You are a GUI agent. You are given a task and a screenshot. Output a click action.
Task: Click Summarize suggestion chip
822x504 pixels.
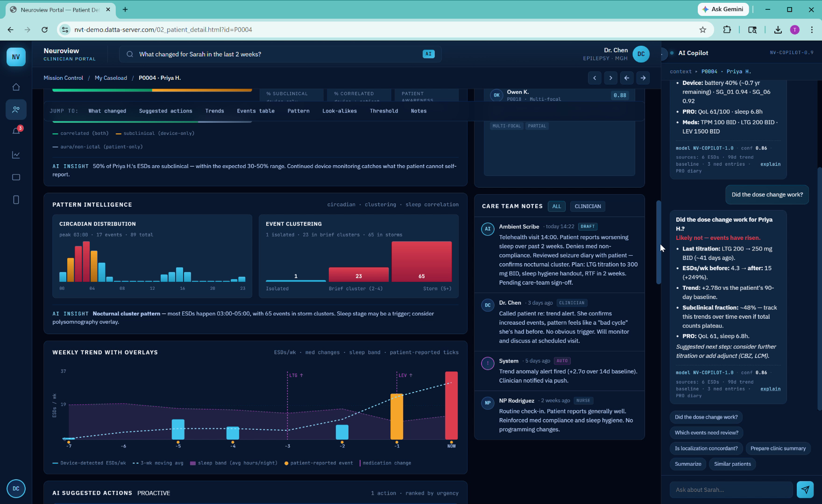(x=688, y=464)
